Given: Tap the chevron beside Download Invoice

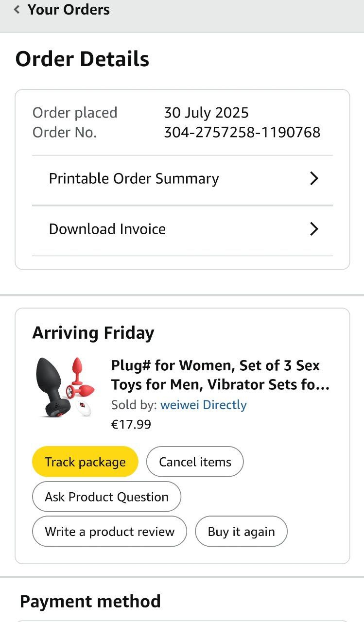Looking at the screenshot, I should (x=314, y=229).
